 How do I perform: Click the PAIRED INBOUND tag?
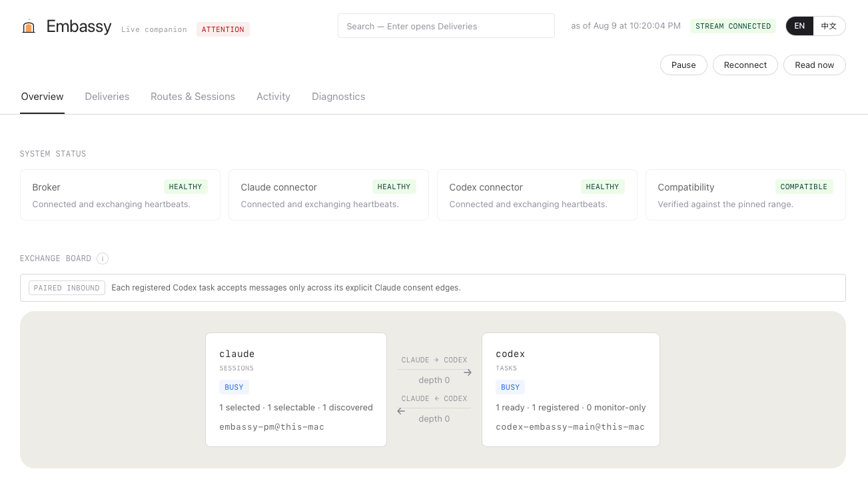click(67, 288)
